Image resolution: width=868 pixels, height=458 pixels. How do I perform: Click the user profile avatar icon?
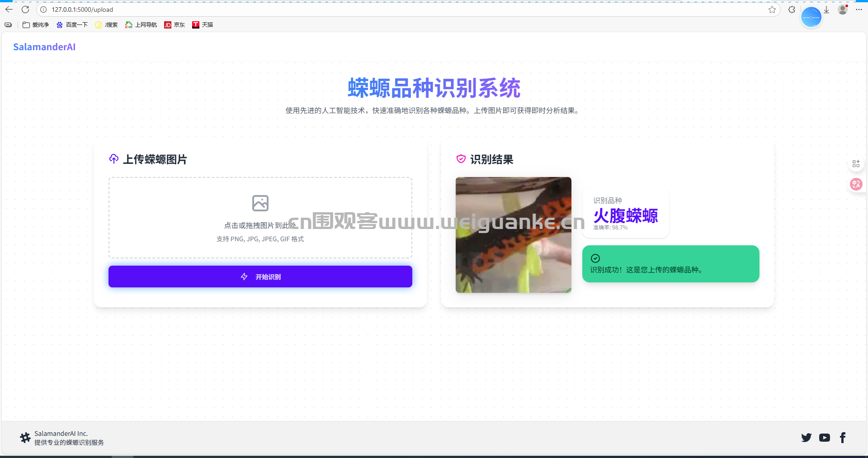tap(843, 10)
